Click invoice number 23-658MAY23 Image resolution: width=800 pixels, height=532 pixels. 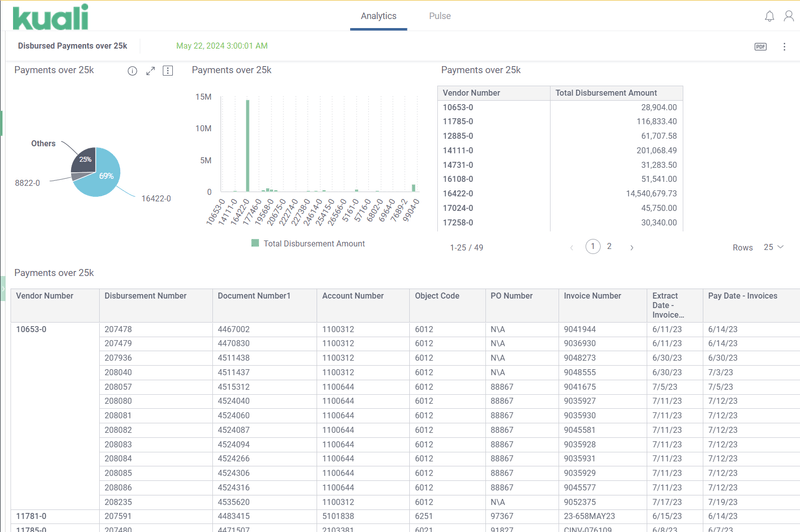pyautogui.click(x=589, y=516)
